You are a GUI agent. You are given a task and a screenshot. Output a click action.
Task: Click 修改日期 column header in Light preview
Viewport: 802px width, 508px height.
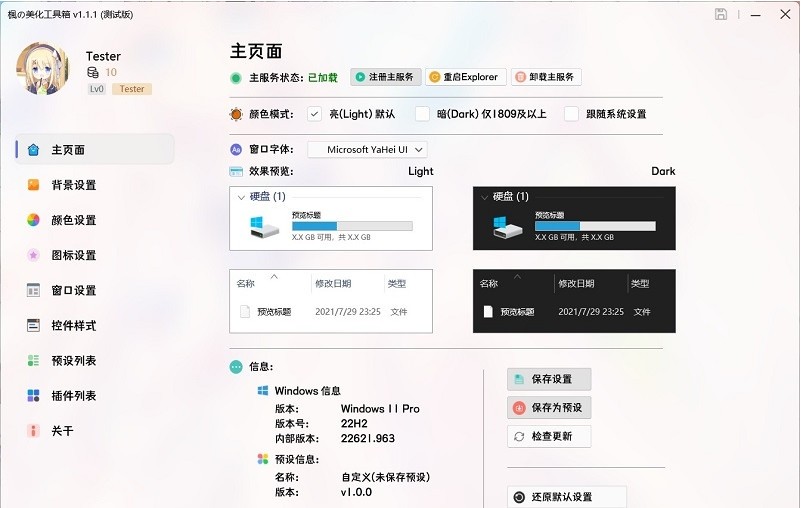[333, 283]
